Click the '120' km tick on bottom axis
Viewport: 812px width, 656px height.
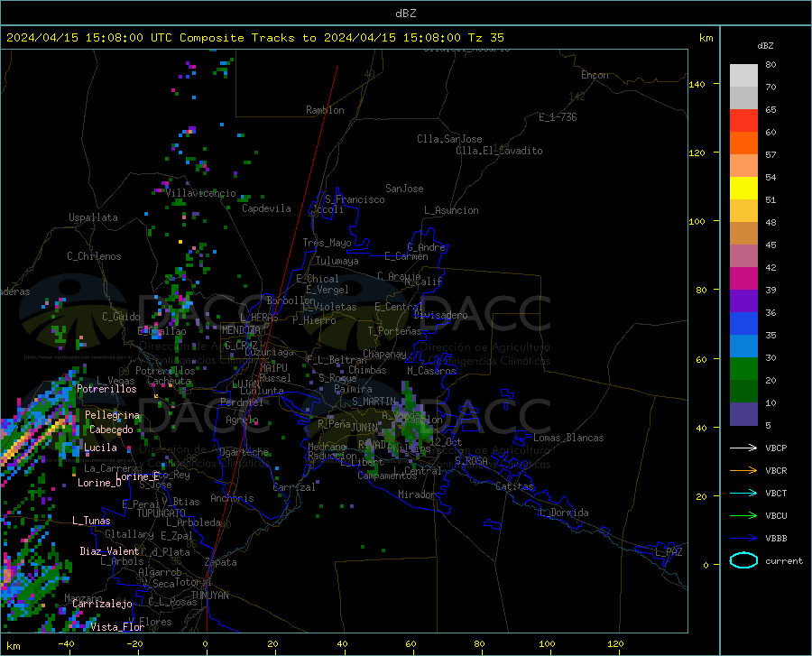[x=615, y=643]
